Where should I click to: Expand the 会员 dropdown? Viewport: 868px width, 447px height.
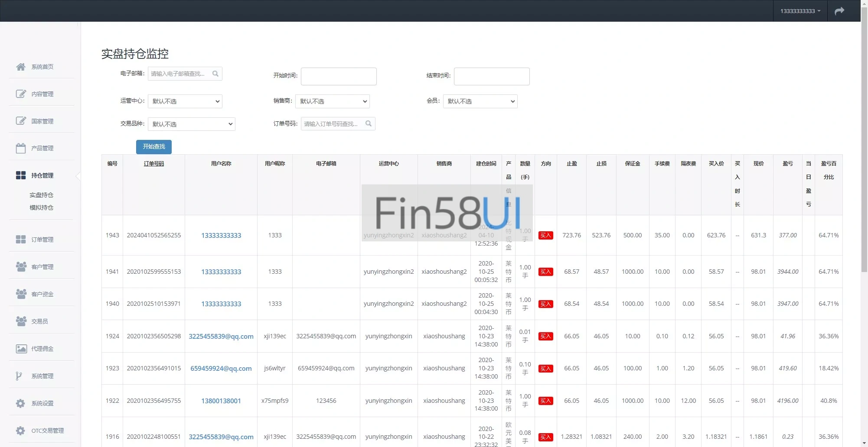480,101
